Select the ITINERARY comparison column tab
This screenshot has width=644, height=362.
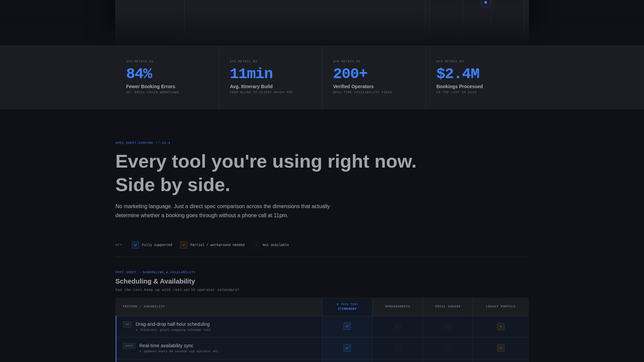pyautogui.click(x=347, y=307)
